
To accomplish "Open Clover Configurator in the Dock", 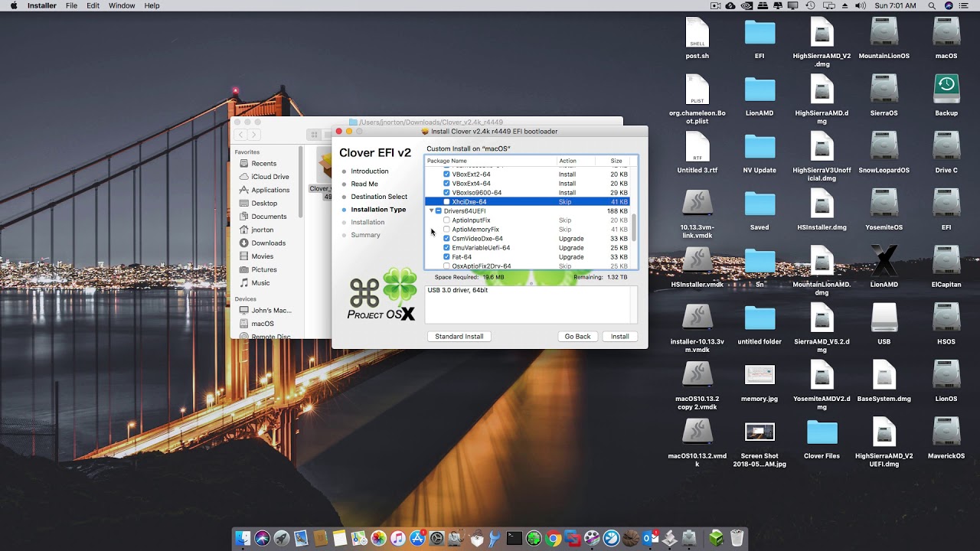I will point(534,538).
